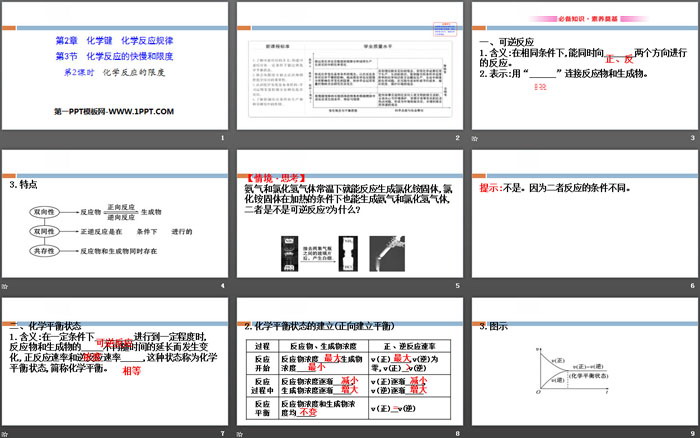Select slide 5 with 情境·思考 question
Viewport: 700px width, 438px height.
click(350, 213)
